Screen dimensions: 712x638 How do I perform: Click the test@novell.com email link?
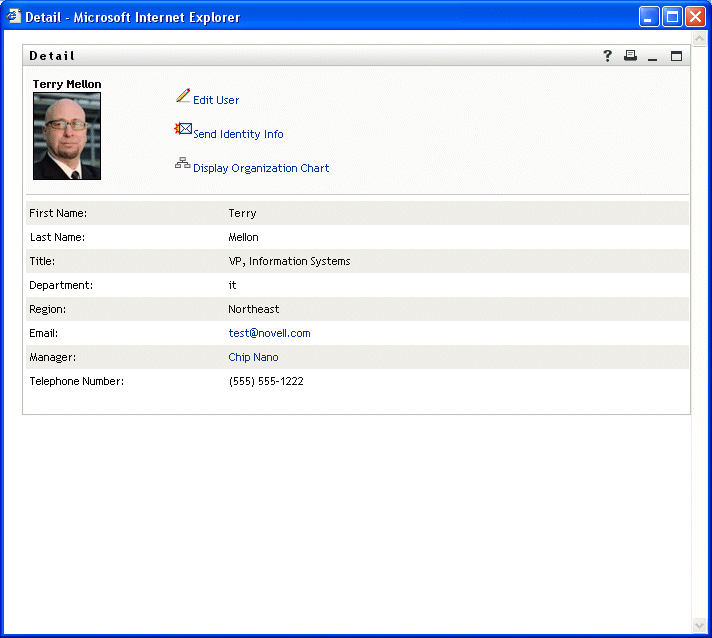[x=269, y=333]
